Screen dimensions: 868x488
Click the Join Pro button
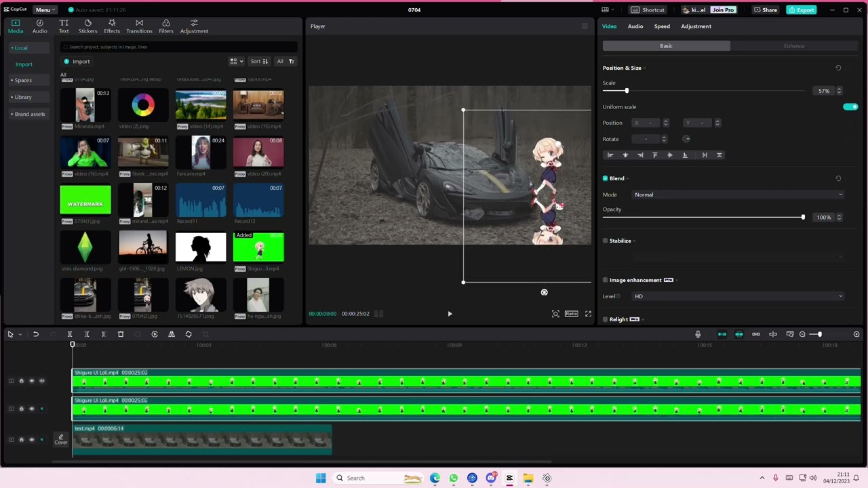click(x=723, y=10)
